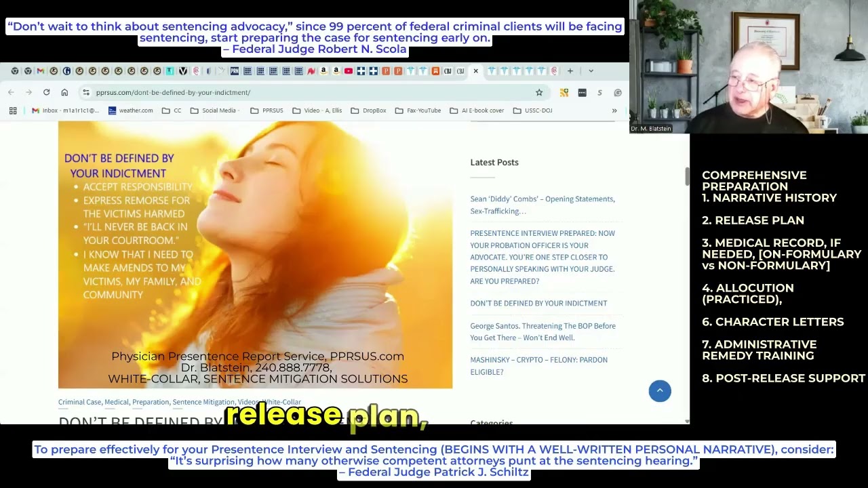Screen dimensions: 868x488
Task: Open the Presentence Interview Prepared post link
Action: (542, 257)
